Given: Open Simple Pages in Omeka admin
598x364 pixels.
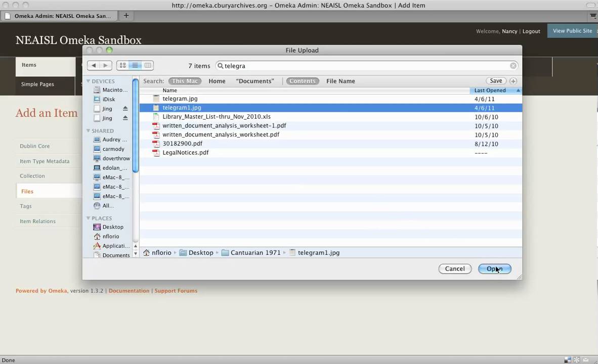Looking at the screenshot, I should pyautogui.click(x=37, y=84).
